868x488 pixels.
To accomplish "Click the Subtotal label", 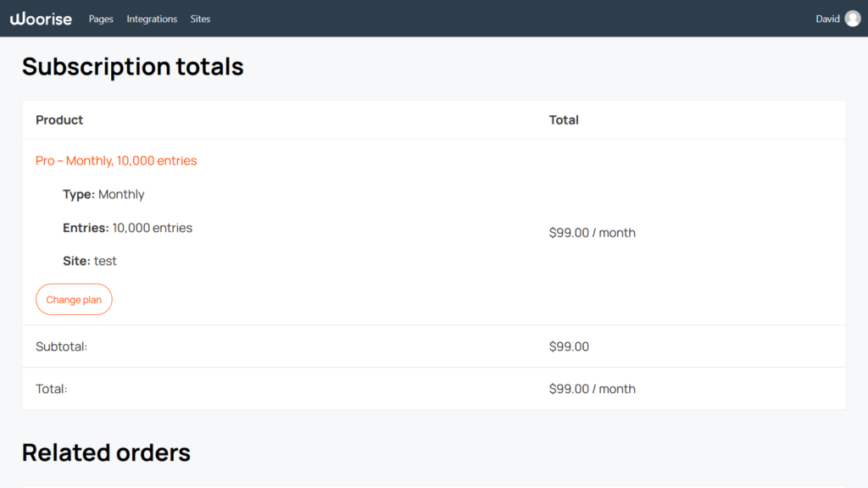I will point(62,347).
